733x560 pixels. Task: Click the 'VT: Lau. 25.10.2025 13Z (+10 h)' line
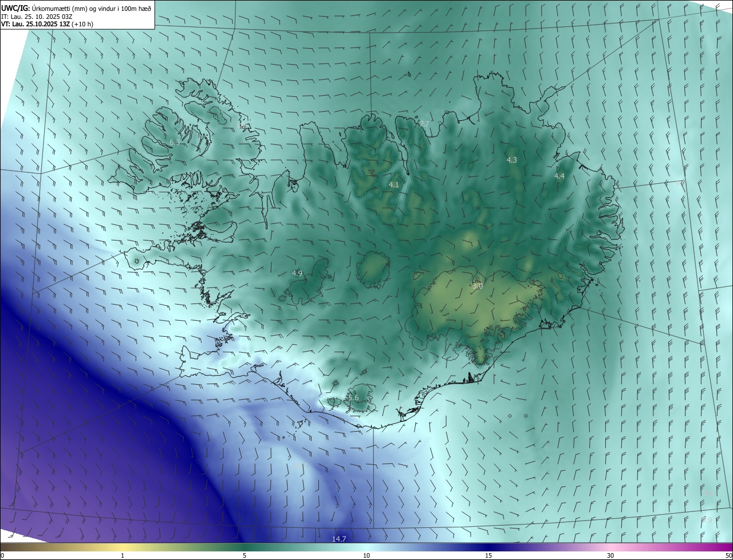47,24
